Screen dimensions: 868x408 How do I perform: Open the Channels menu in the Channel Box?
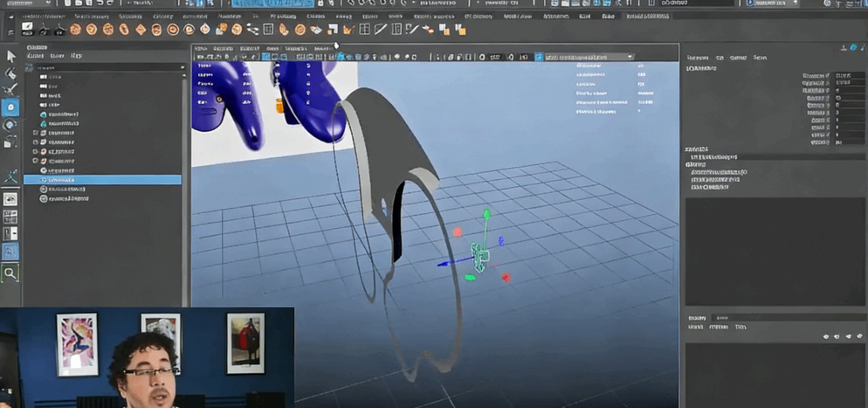pyautogui.click(x=699, y=58)
